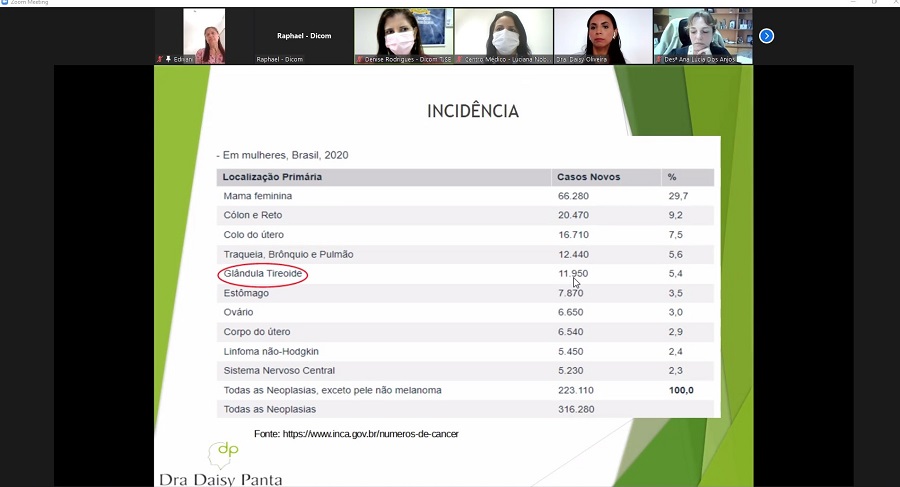Click the green dp logo above Dra Daisy Panta
This screenshot has width=900, height=487.
(x=226, y=453)
